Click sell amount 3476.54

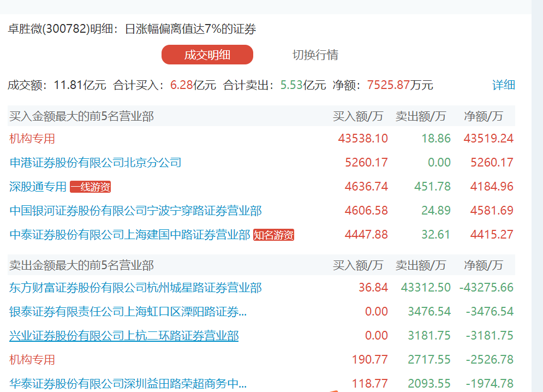coord(429,311)
